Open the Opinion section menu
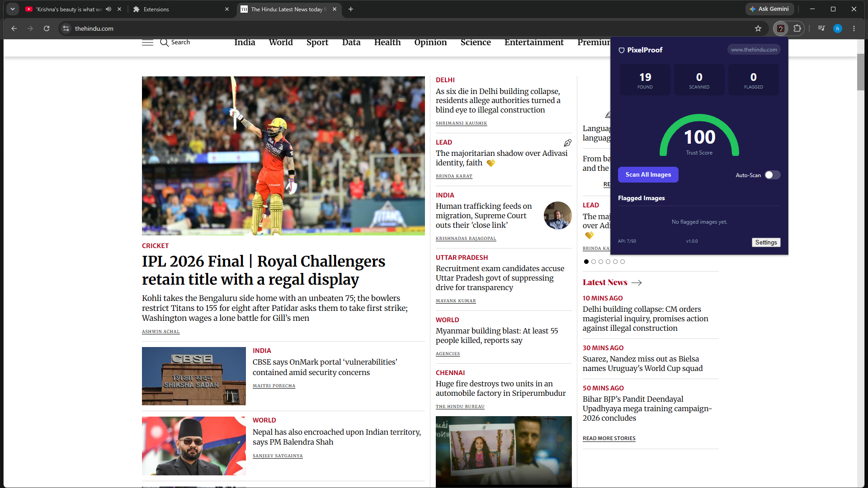The width and height of the screenshot is (868, 488). tap(430, 42)
